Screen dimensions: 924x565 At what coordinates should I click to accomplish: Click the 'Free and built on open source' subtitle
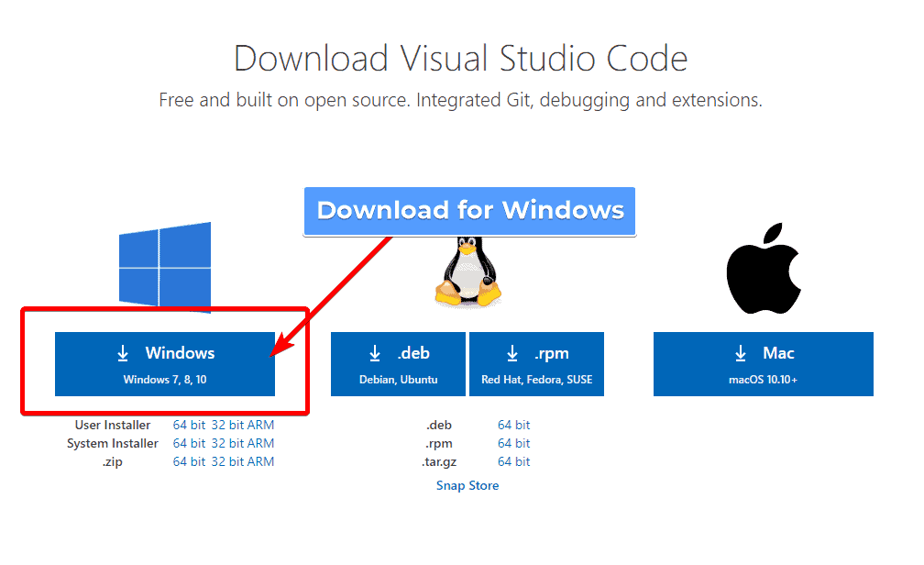(x=461, y=100)
